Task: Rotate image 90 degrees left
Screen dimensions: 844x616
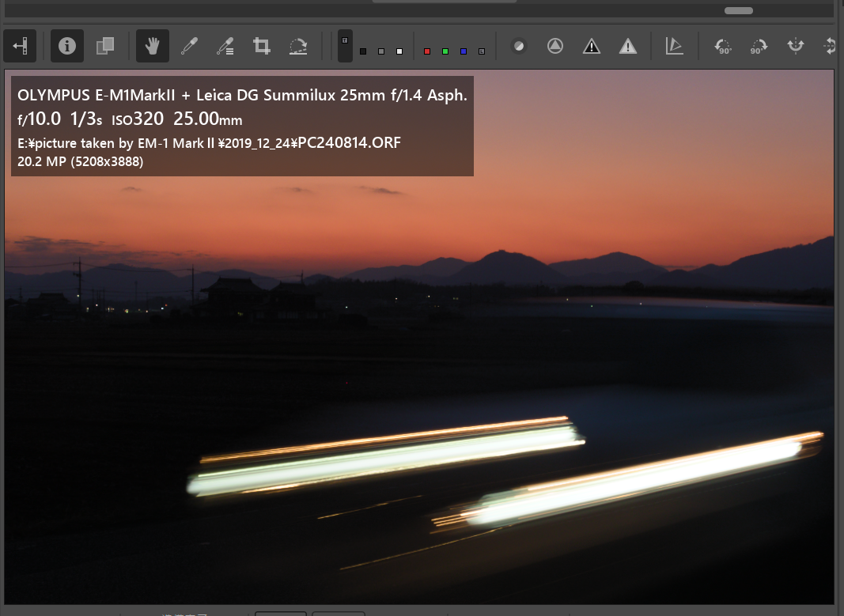Action: (722, 46)
